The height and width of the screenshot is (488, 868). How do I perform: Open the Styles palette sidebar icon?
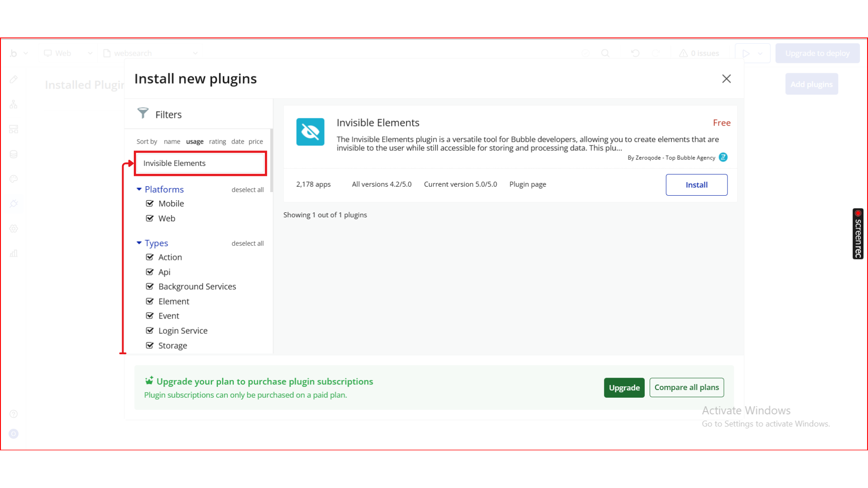(14, 179)
